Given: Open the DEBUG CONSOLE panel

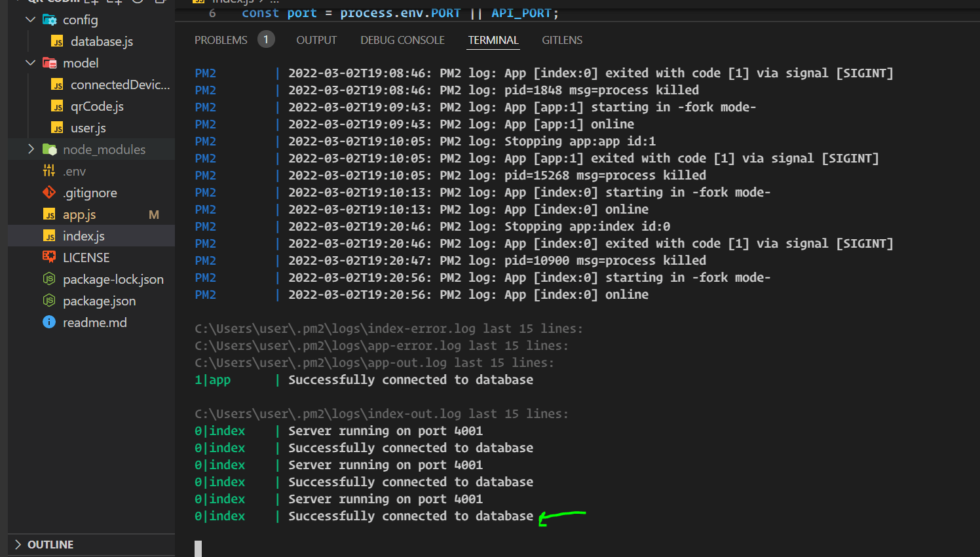Looking at the screenshot, I should pyautogui.click(x=402, y=39).
